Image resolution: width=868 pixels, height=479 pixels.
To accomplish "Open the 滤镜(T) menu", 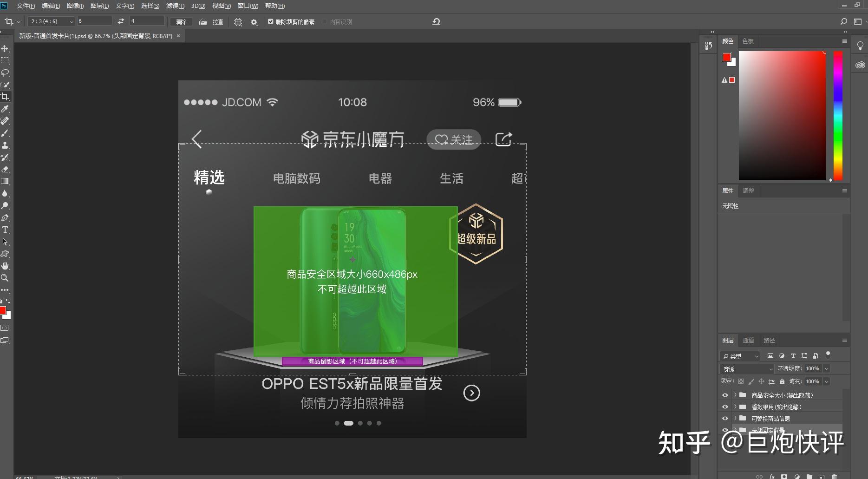I will [x=175, y=6].
